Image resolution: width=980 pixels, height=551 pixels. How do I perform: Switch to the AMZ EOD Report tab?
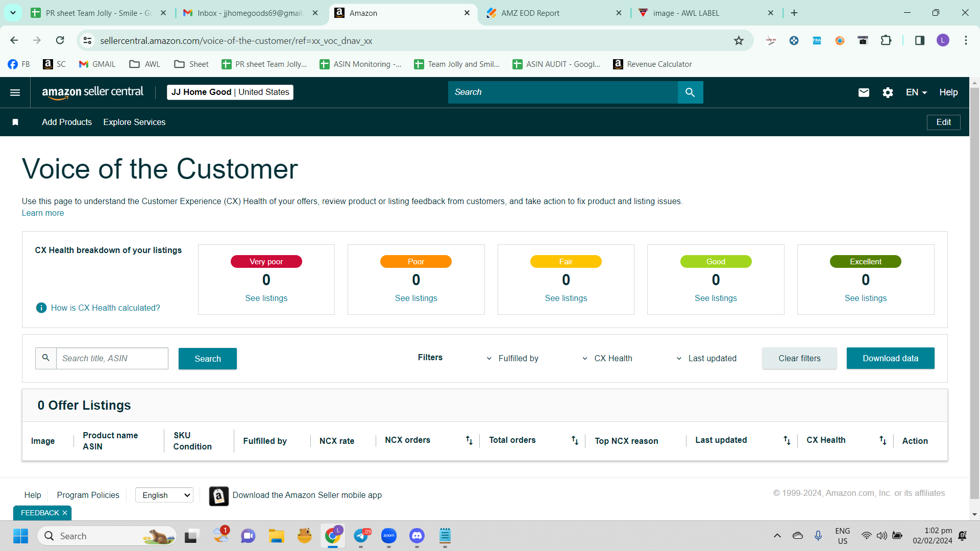(554, 13)
